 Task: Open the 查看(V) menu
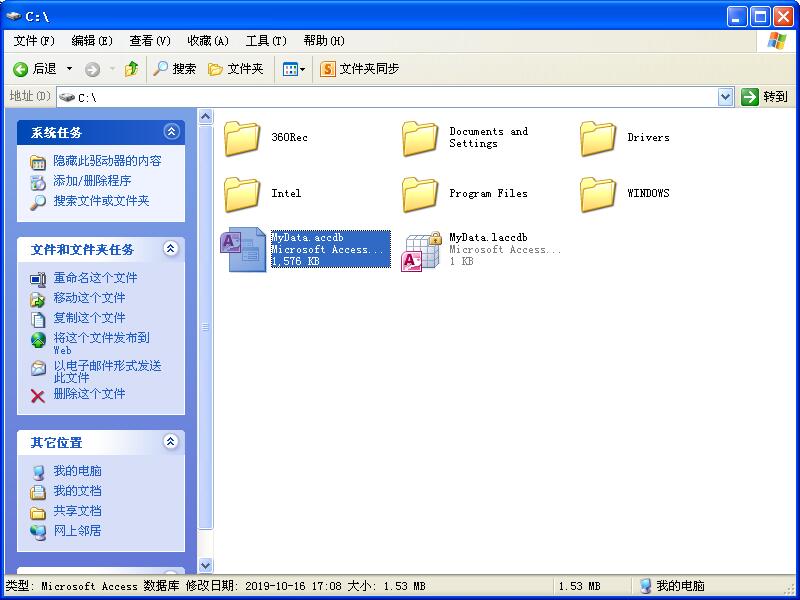point(150,41)
